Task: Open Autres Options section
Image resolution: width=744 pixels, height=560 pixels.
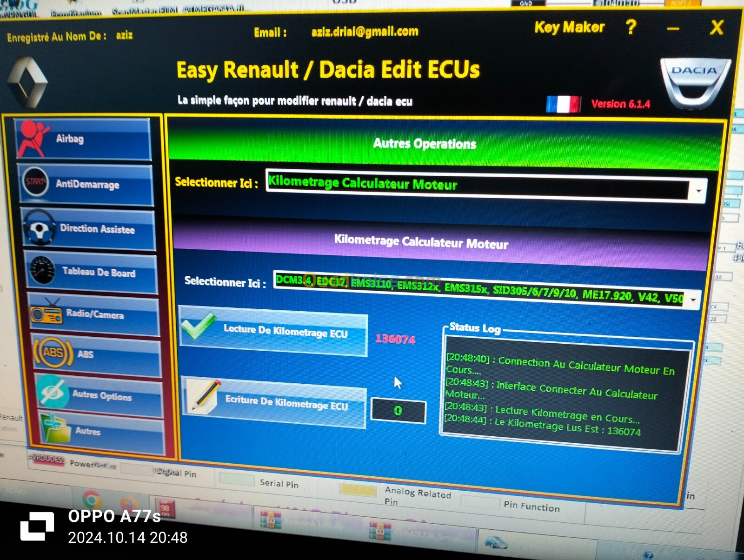Action: 99,395
